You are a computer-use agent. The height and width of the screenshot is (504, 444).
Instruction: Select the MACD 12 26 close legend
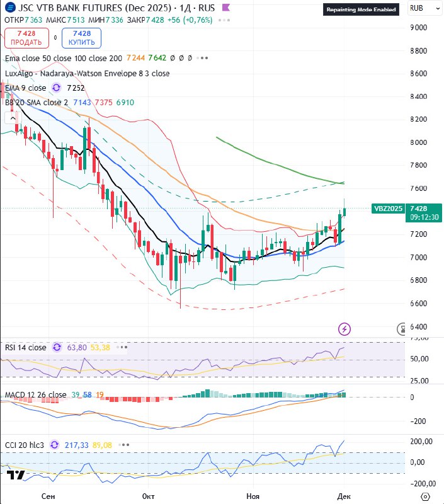point(36,395)
